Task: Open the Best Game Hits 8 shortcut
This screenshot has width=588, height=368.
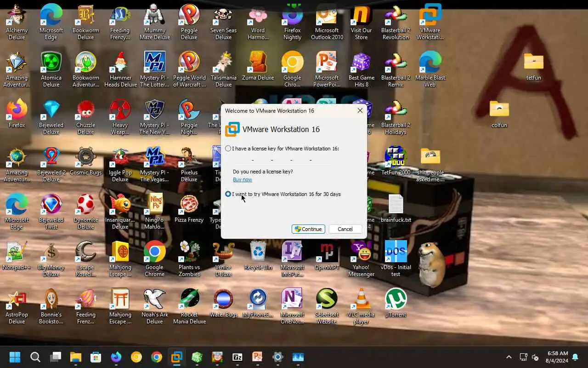Action: tap(361, 69)
